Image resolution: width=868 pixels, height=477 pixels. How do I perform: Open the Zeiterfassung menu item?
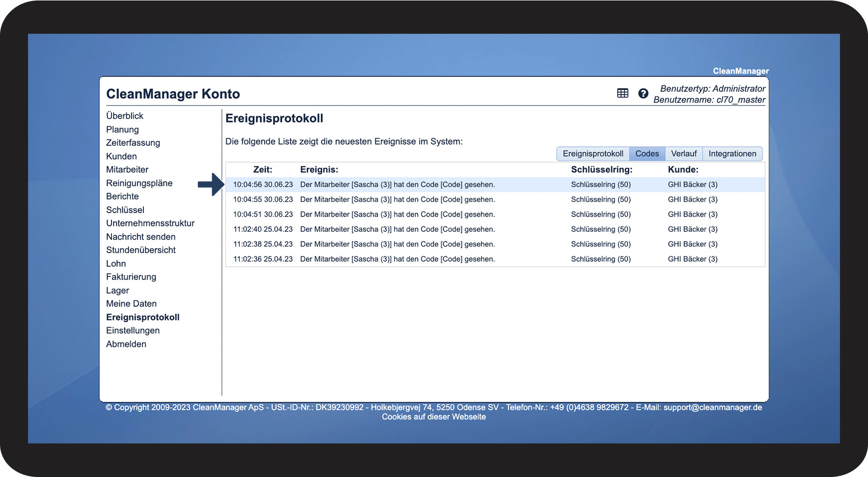coord(133,143)
